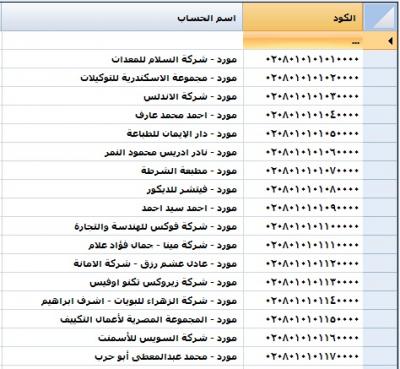
Task: Click the filter cell under الكود column
Action: pyautogui.click(x=303, y=41)
